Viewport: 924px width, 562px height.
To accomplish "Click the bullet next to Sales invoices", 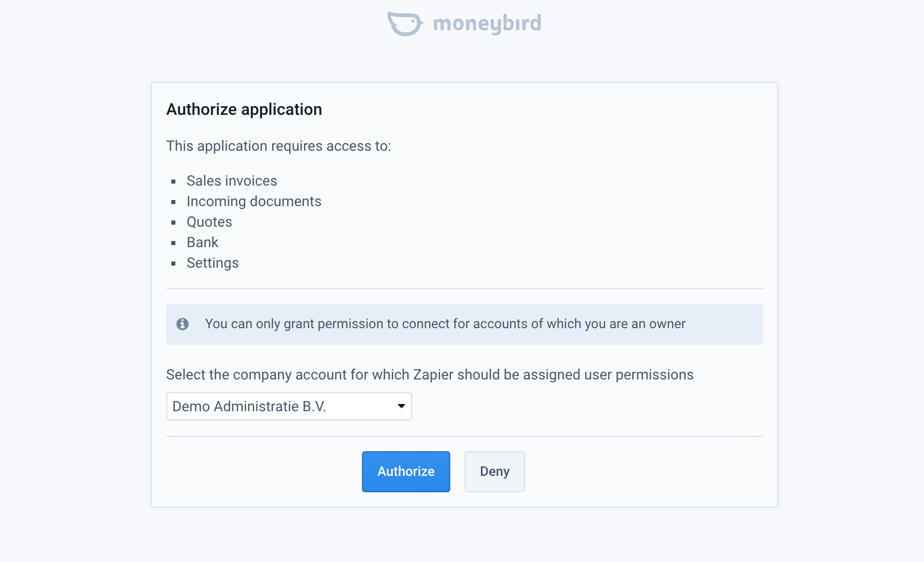I will click(x=173, y=182).
